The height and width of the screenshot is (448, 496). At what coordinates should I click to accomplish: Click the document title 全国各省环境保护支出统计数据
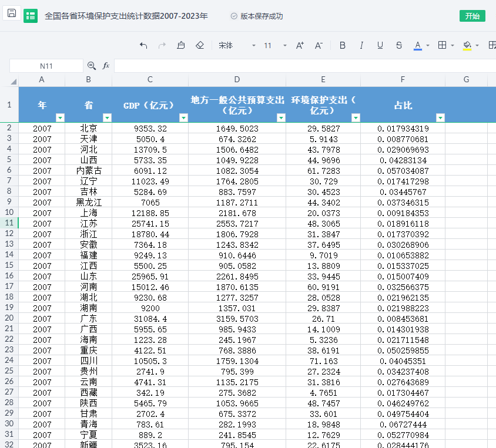(x=126, y=16)
